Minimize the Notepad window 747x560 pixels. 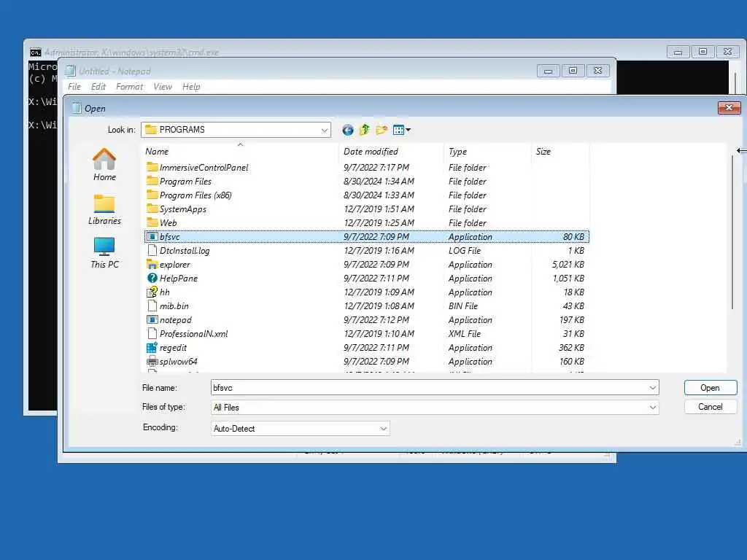pyautogui.click(x=549, y=71)
